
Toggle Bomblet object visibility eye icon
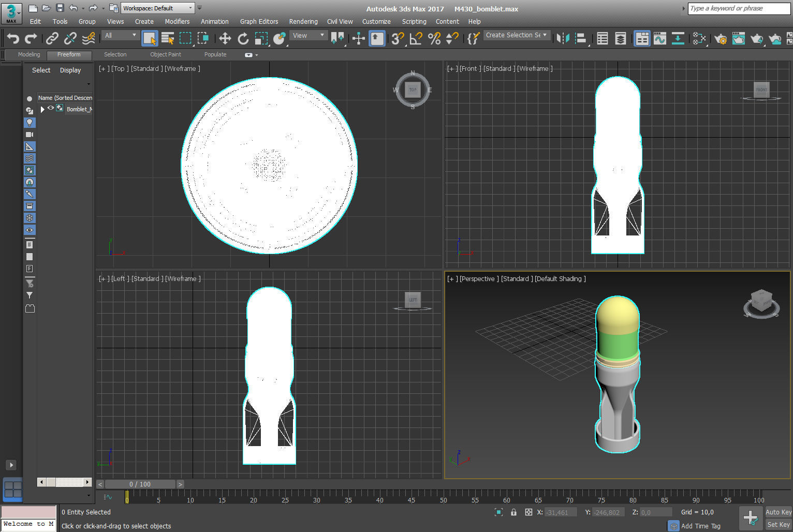[x=51, y=108]
